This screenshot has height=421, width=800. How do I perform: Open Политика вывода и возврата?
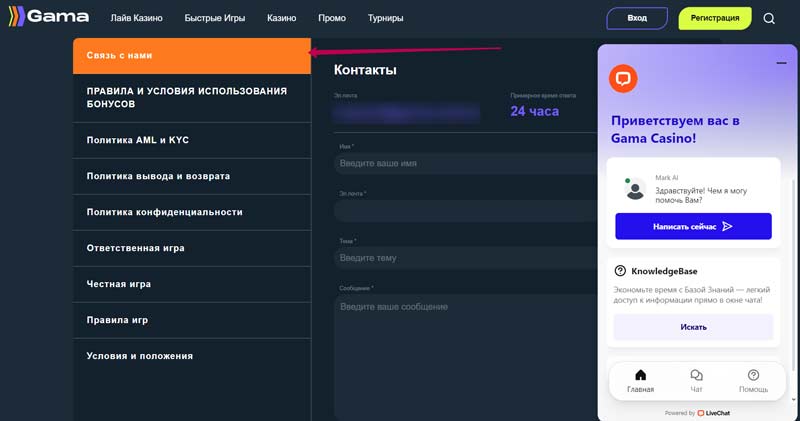[x=192, y=177]
